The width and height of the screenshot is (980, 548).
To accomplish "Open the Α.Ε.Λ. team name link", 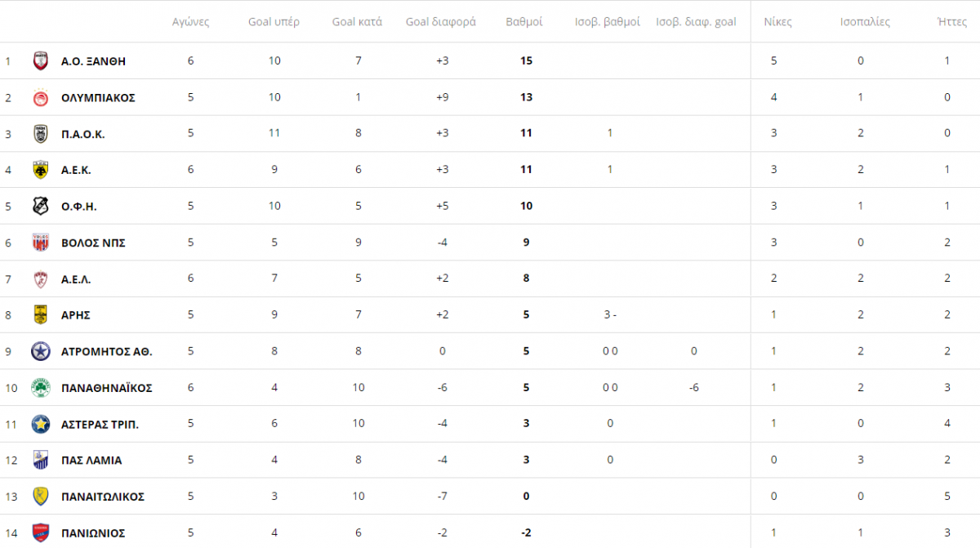I will 76,279.
